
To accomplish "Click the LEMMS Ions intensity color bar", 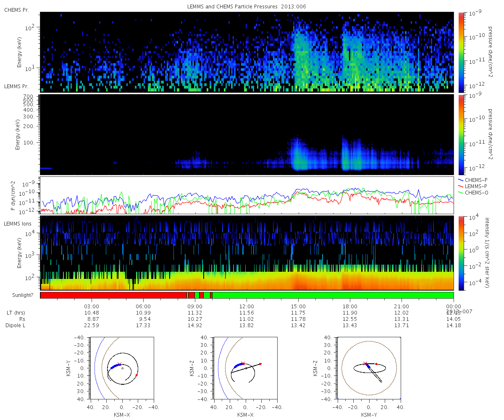I will (461, 253).
